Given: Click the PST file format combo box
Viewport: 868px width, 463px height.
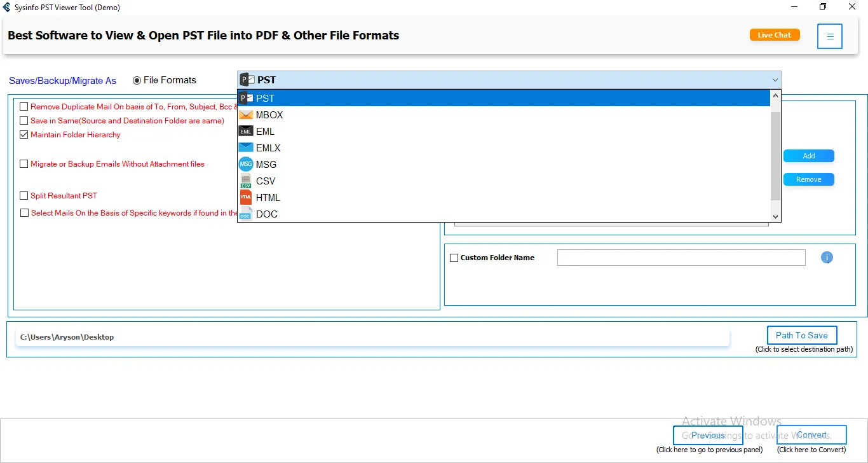Looking at the screenshot, I should click(x=509, y=80).
